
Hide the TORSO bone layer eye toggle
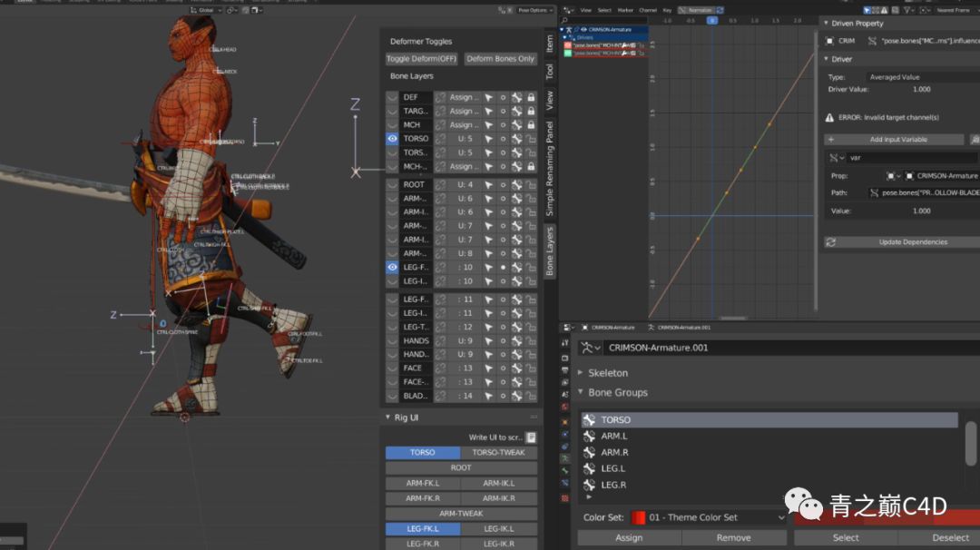[x=392, y=139]
